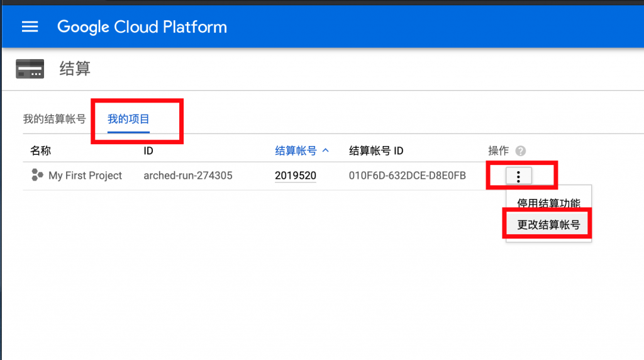
Task: Switch to 我的项目 tab
Action: point(128,119)
